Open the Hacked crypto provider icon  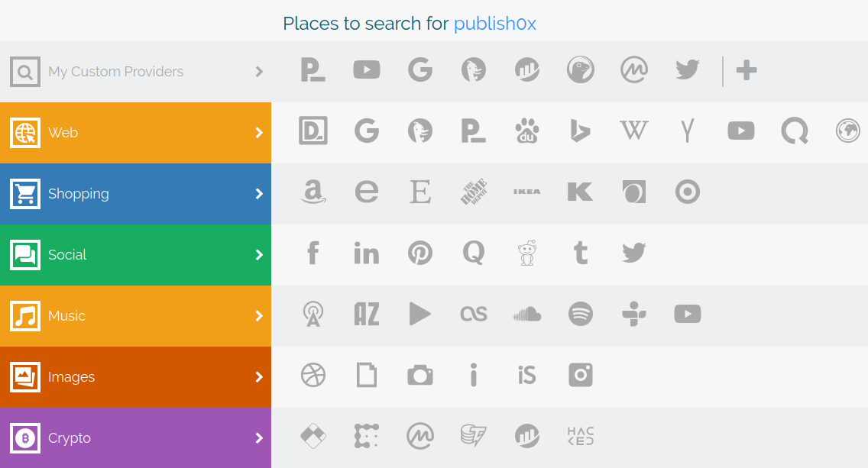pyautogui.click(x=581, y=437)
